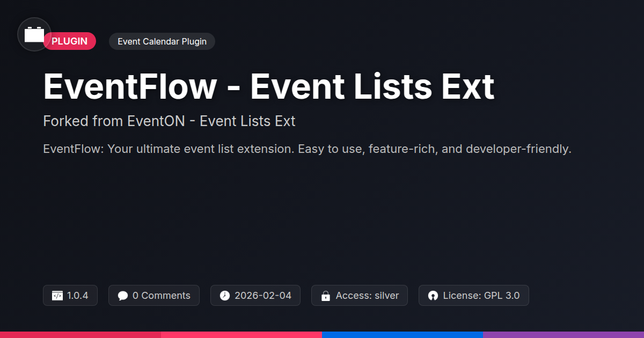The height and width of the screenshot is (338, 644).
Task: Open the Event Calendar Plugin tag
Action: [x=162, y=41]
